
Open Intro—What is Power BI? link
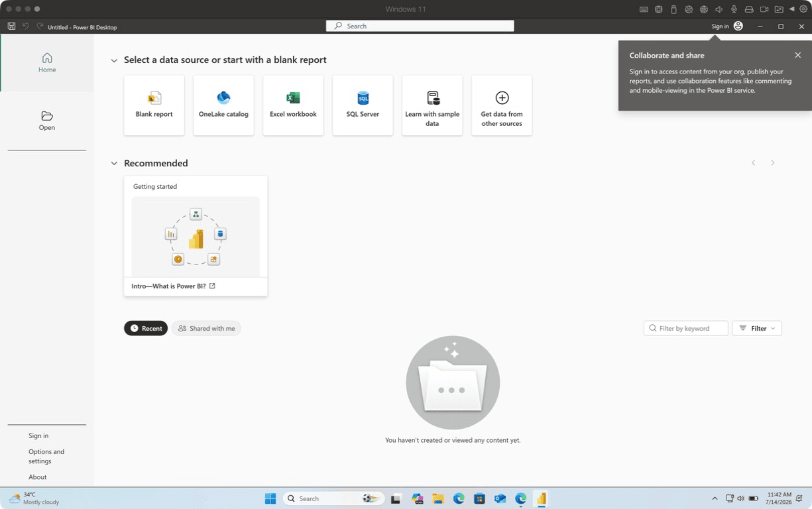pyautogui.click(x=173, y=286)
